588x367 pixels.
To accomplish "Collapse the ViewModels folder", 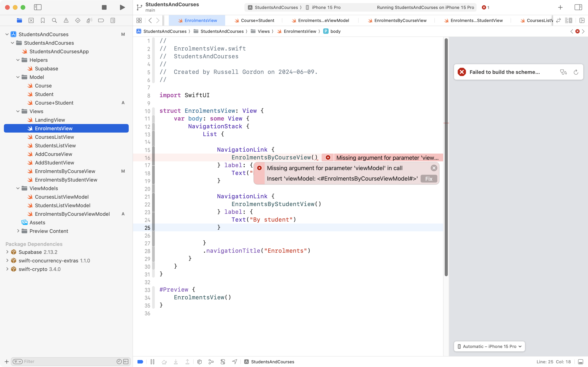I will (18, 188).
